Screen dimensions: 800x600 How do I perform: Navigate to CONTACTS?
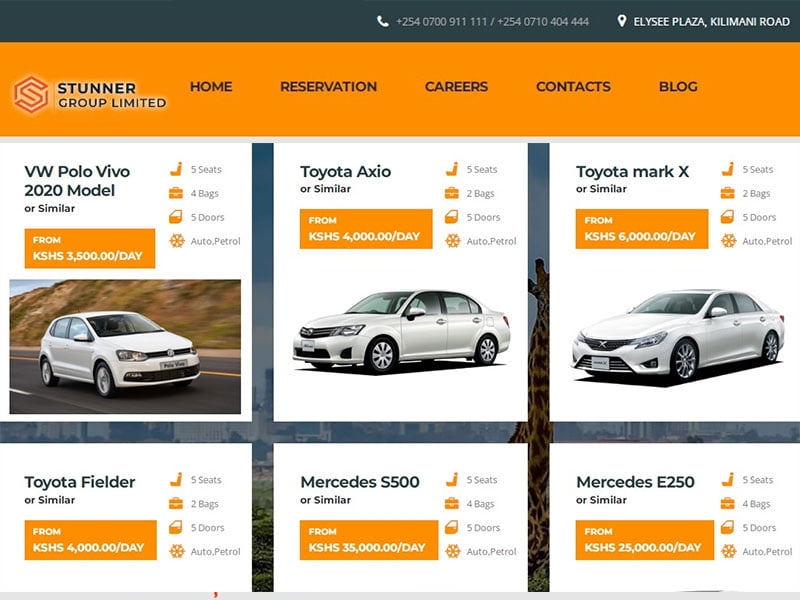(573, 87)
